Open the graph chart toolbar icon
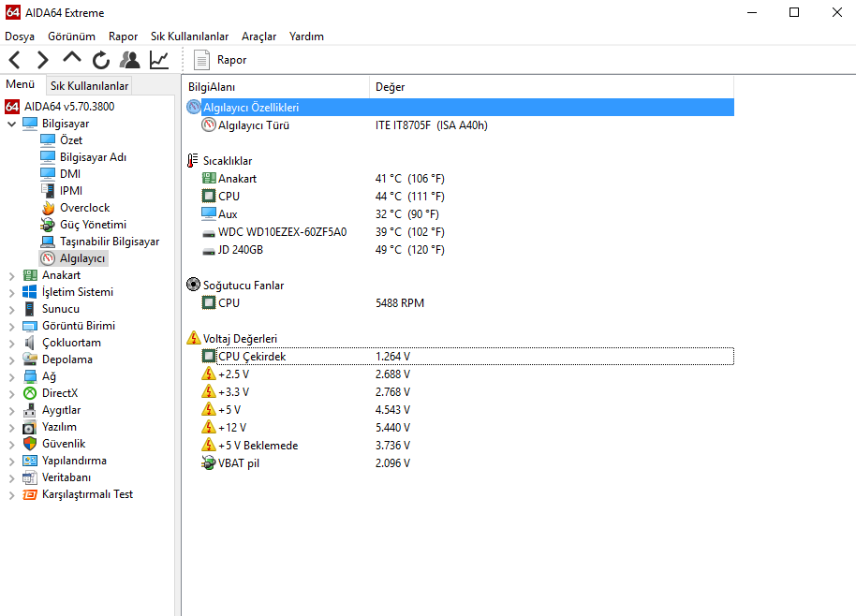The height and width of the screenshot is (616, 856). tap(159, 60)
